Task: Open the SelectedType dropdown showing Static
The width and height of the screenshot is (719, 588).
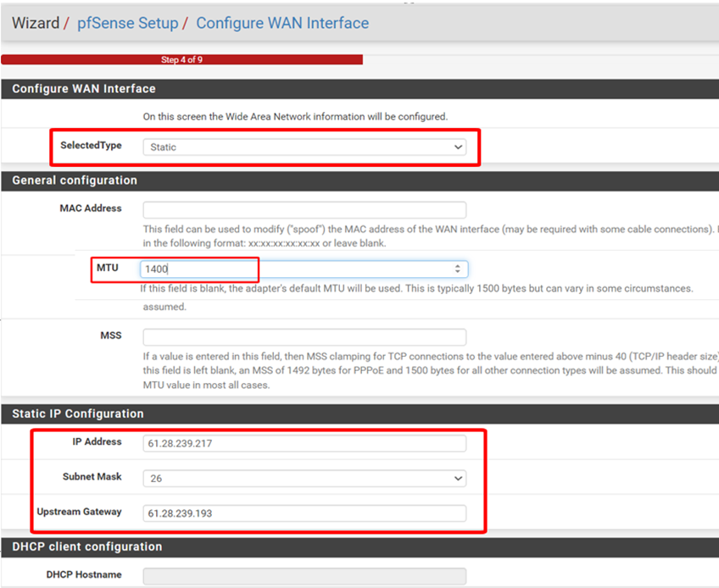Action: pyautogui.click(x=304, y=147)
